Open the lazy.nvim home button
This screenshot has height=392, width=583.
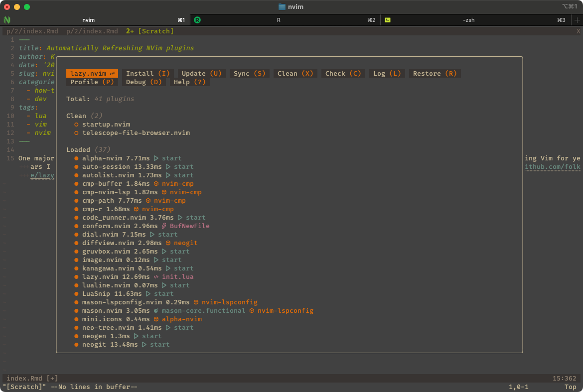point(92,74)
